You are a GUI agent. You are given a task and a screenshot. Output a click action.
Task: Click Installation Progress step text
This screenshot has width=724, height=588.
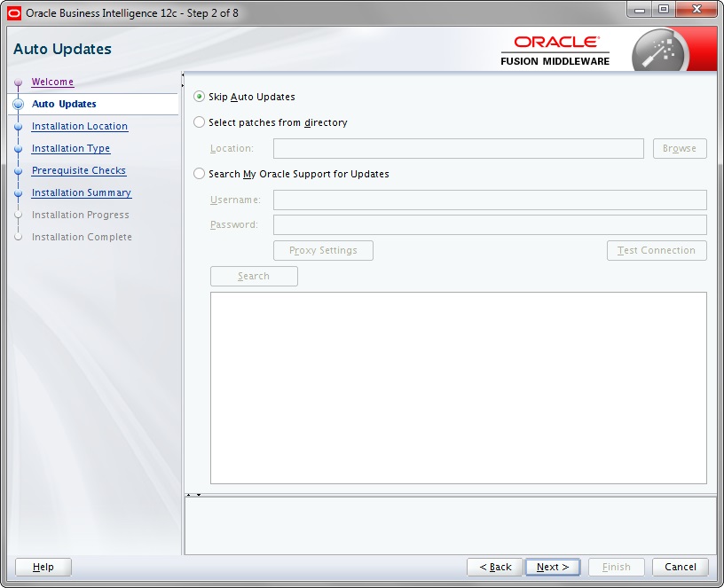pos(81,215)
